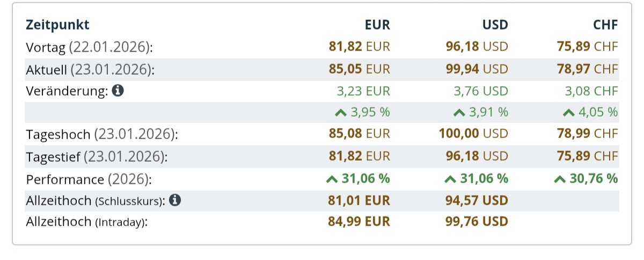Screen dimensions: 644x260
Task: Click info icon next to Veränderung
Action: pos(118,91)
